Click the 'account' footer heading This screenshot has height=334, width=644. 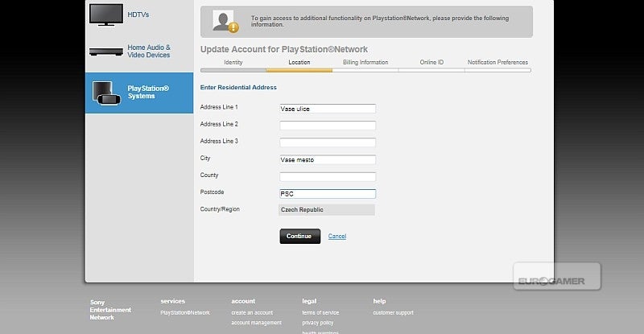pyautogui.click(x=243, y=301)
